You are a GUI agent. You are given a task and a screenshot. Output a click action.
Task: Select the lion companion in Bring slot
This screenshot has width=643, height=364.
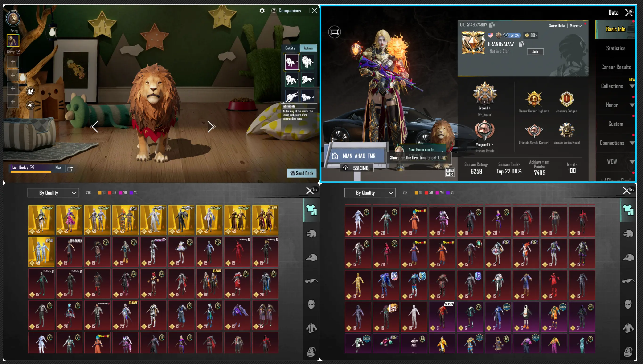tap(13, 41)
